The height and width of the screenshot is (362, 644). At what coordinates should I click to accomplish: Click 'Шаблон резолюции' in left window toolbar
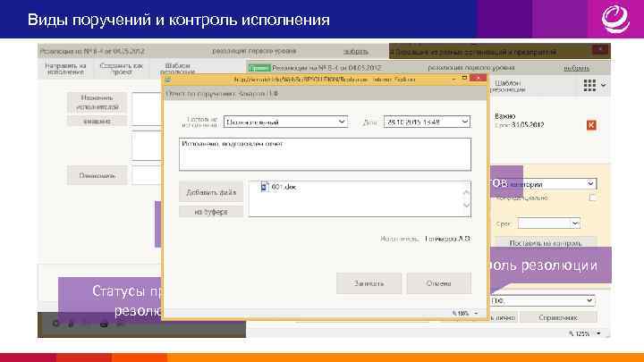click(x=177, y=68)
